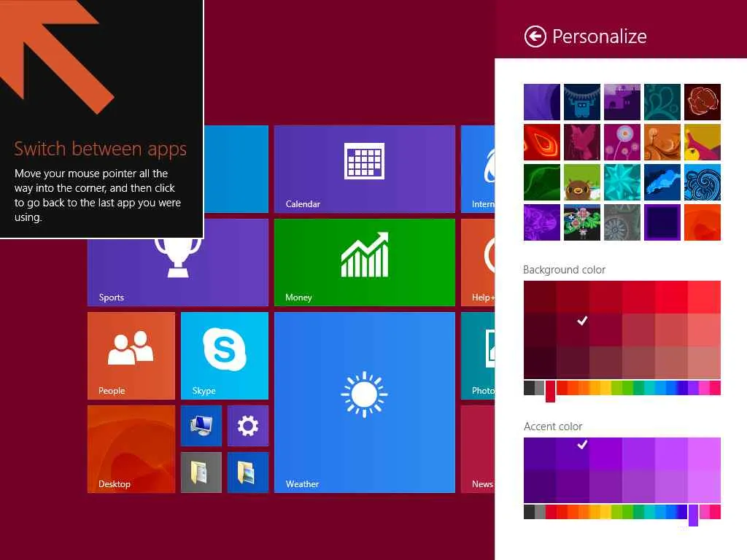747x560 pixels.
Task: Choose the purple swirl start background
Action: point(542,102)
